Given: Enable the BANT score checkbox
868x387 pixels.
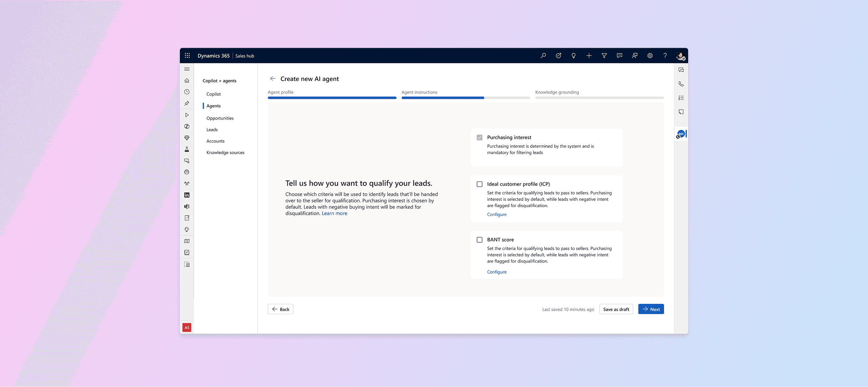Looking at the screenshot, I should click(x=479, y=240).
